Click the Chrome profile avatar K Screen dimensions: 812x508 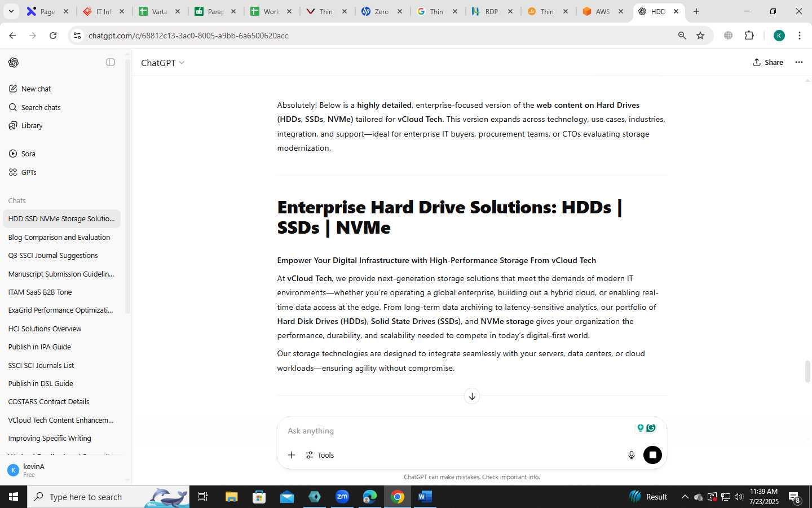pyautogui.click(x=779, y=36)
